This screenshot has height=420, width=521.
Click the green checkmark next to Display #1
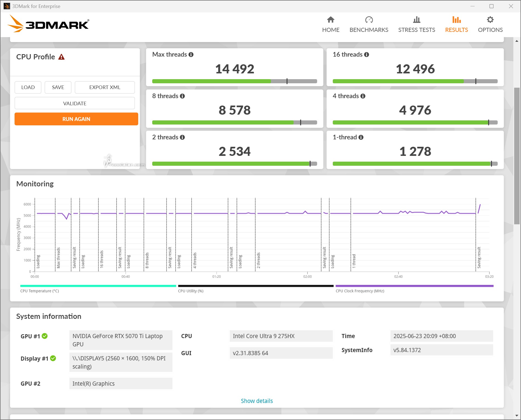click(53, 358)
